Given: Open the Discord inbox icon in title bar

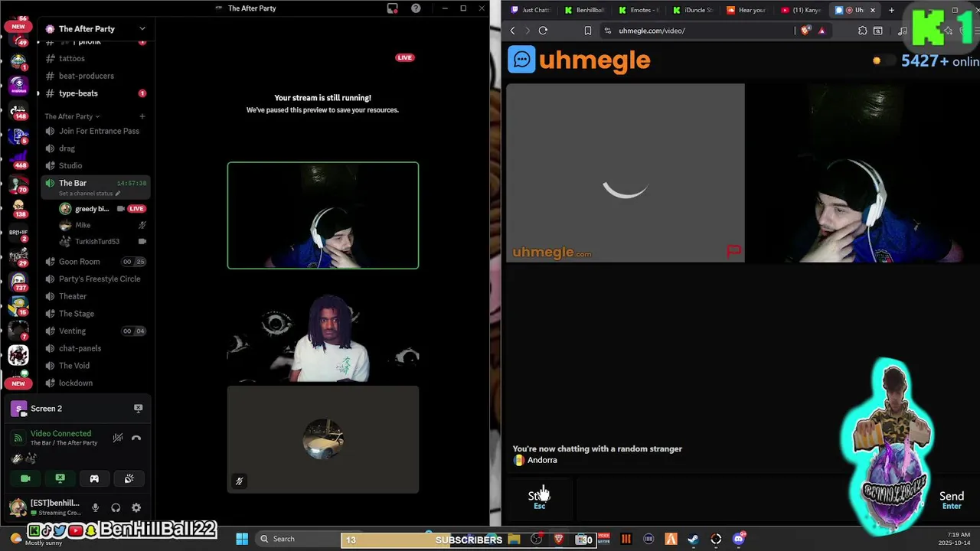Looking at the screenshot, I should [x=392, y=8].
